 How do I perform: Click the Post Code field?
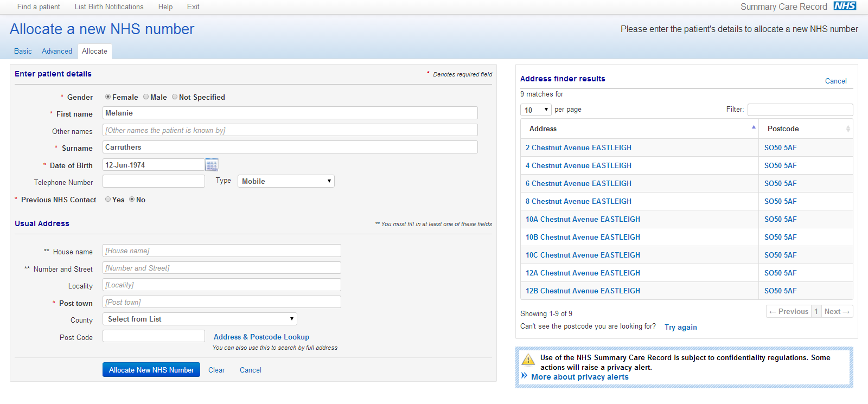point(154,336)
